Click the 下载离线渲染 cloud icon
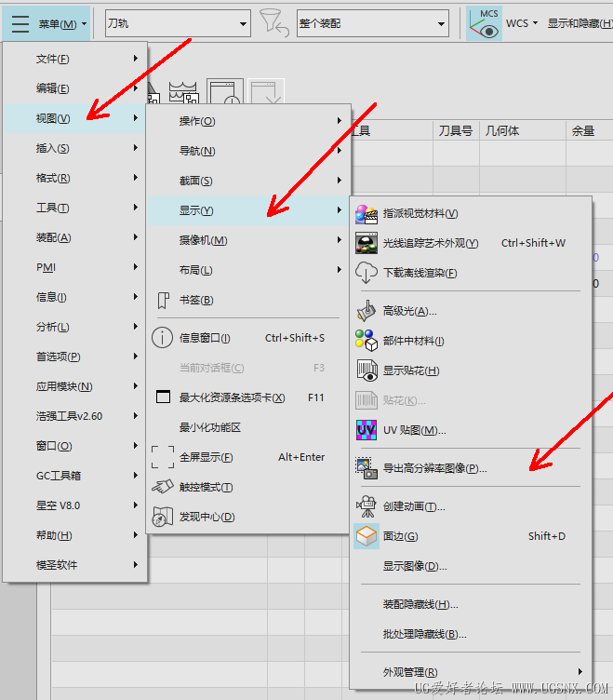 pyautogui.click(x=366, y=273)
